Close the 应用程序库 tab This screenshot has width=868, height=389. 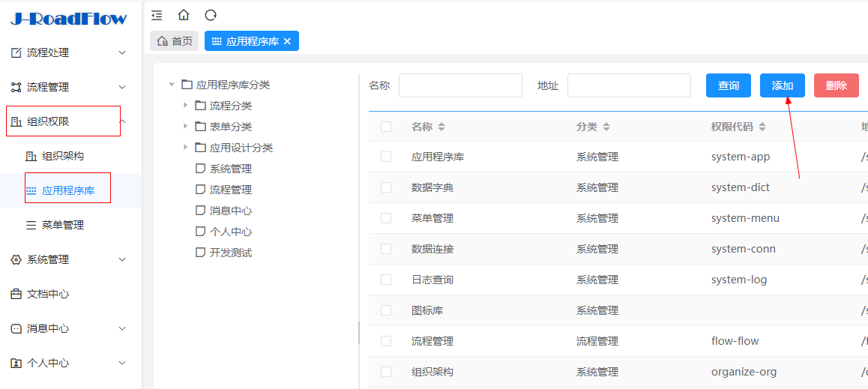pyautogui.click(x=287, y=41)
